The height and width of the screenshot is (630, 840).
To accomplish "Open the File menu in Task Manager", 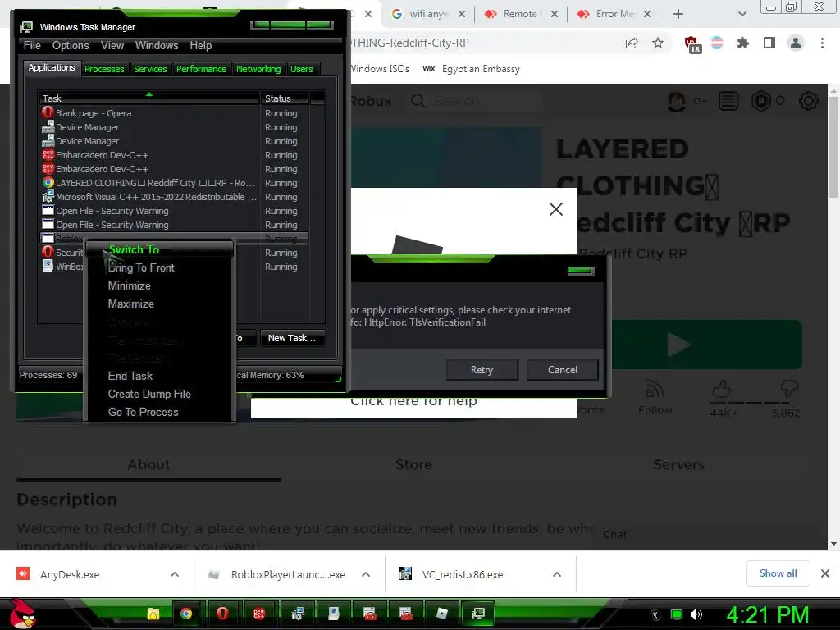I will click(32, 46).
